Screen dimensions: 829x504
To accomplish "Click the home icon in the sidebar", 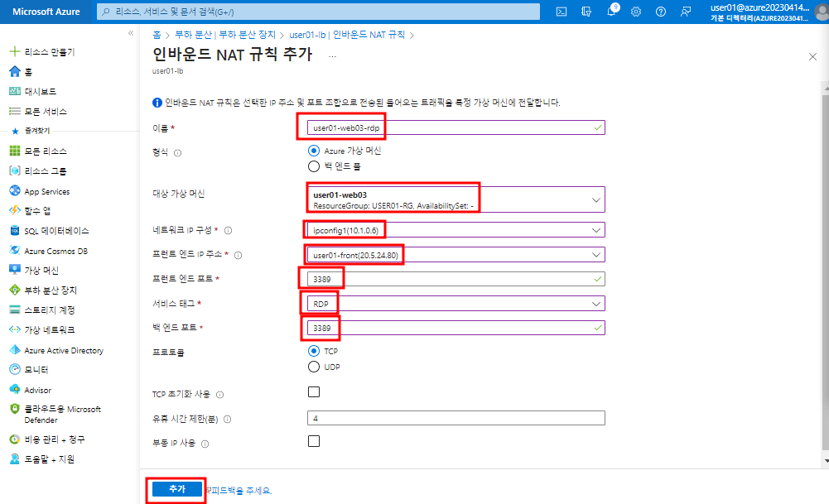I will point(15,71).
